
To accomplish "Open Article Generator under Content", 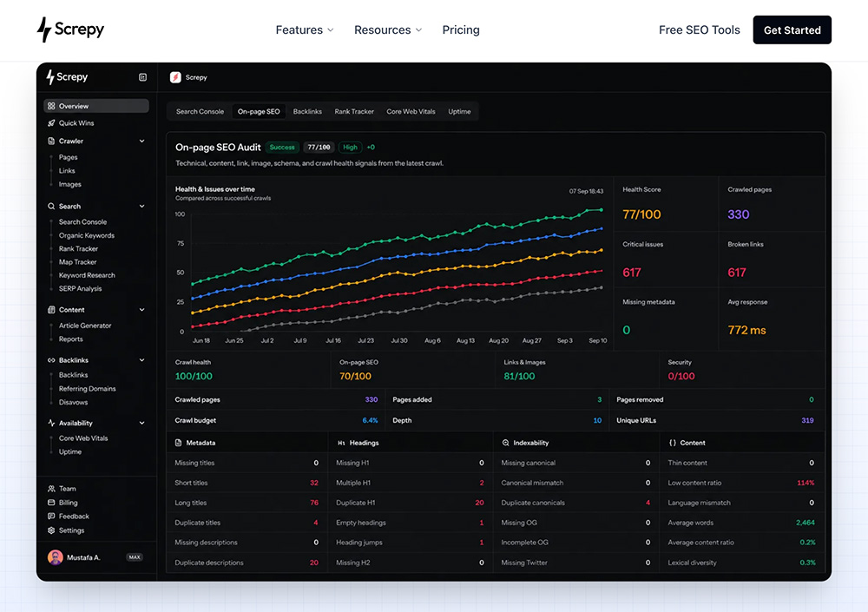I will click(85, 326).
